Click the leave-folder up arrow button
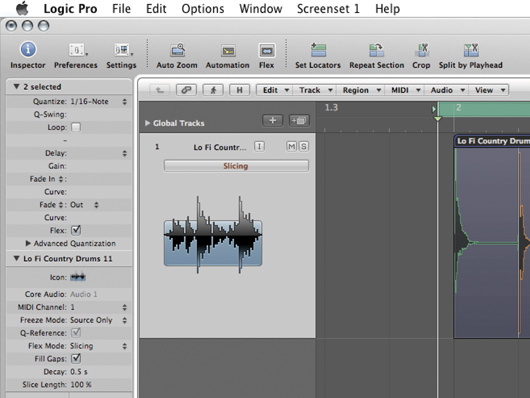 click(x=160, y=90)
